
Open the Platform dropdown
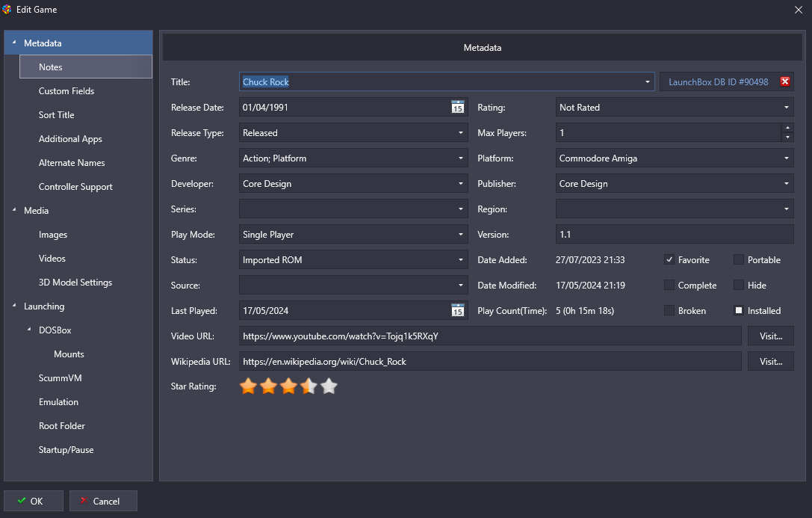pos(675,158)
